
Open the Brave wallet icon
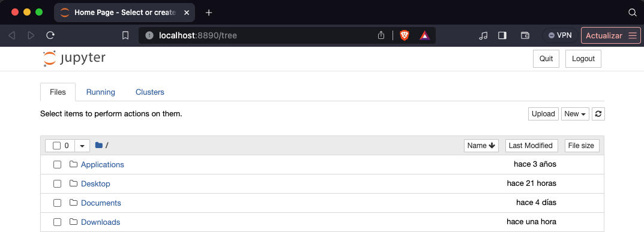pyautogui.click(x=525, y=35)
